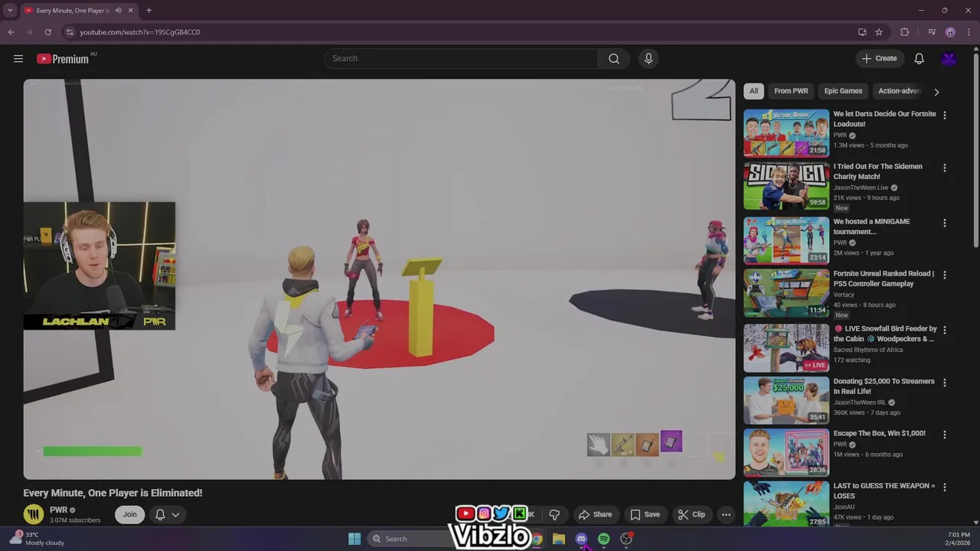The height and width of the screenshot is (551, 980).
Task: Open the PWR channel avatar
Action: [x=34, y=514]
